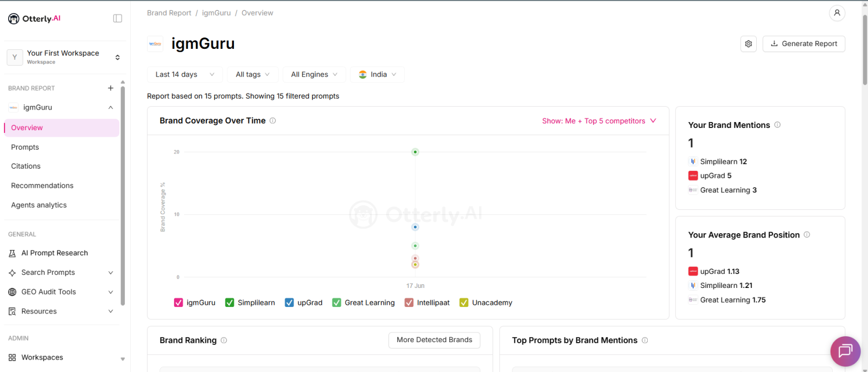Open the All Engines filter dropdown

tap(314, 75)
